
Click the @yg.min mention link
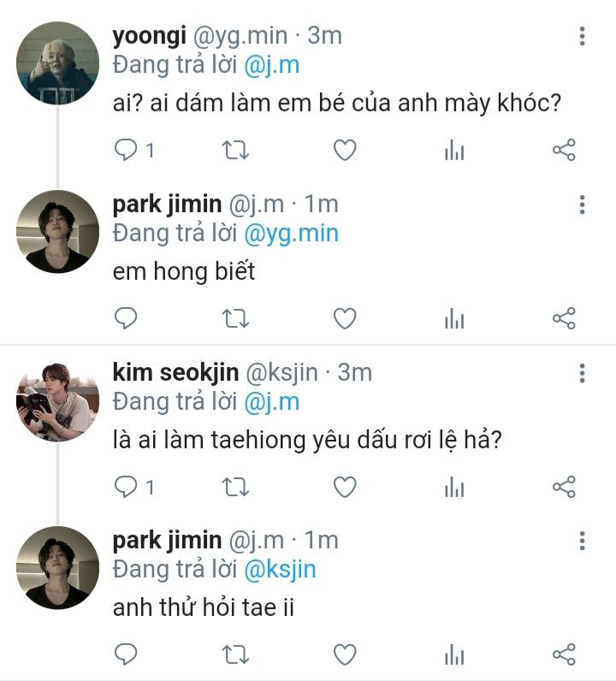click(x=291, y=233)
